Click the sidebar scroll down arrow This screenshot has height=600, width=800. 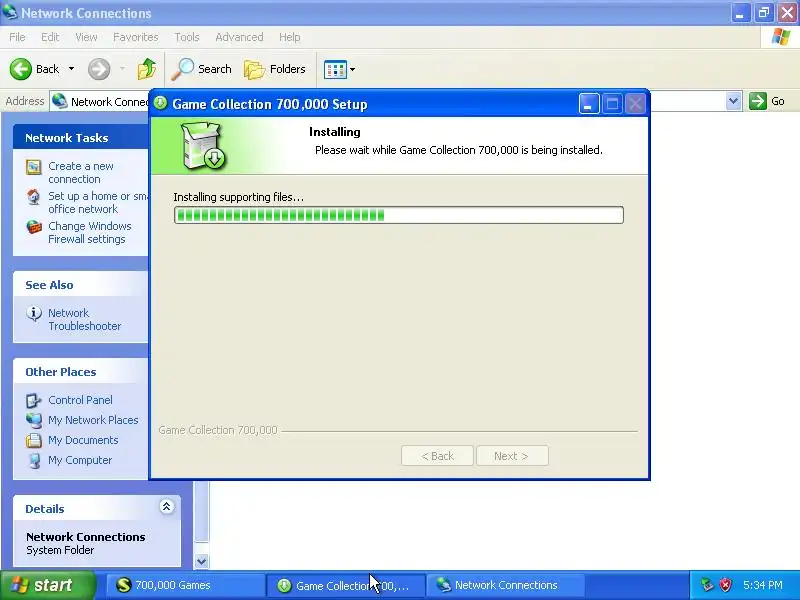click(202, 561)
